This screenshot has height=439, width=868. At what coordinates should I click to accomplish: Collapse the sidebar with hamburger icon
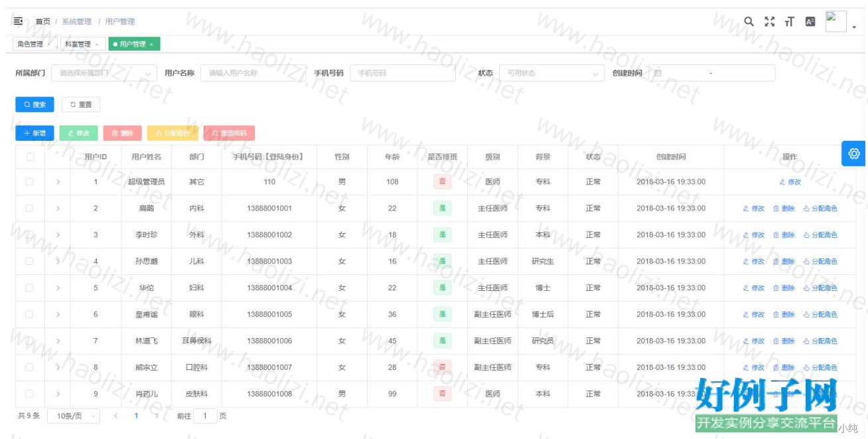18,21
